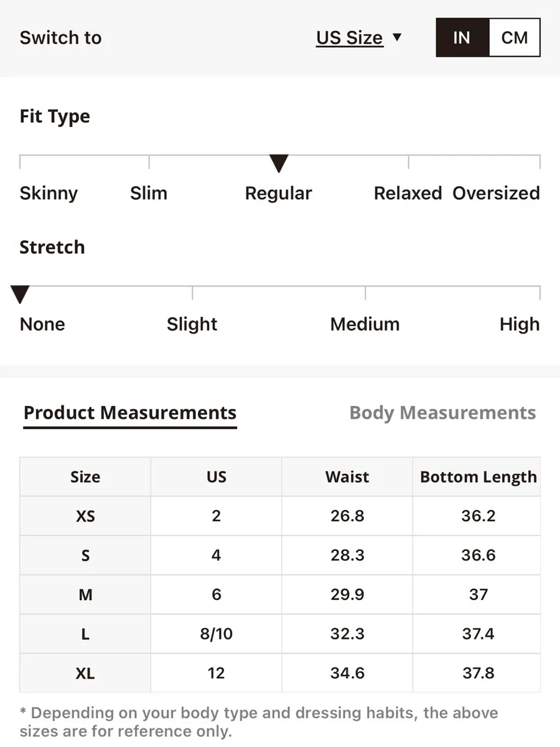The height and width of the screenshot is (747, 560).
Task: Click the XS size row cell
Action: tap(85, 516)
